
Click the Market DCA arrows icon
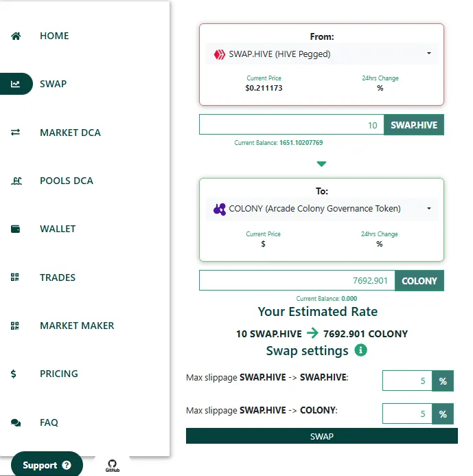click(x=16, y=133)
